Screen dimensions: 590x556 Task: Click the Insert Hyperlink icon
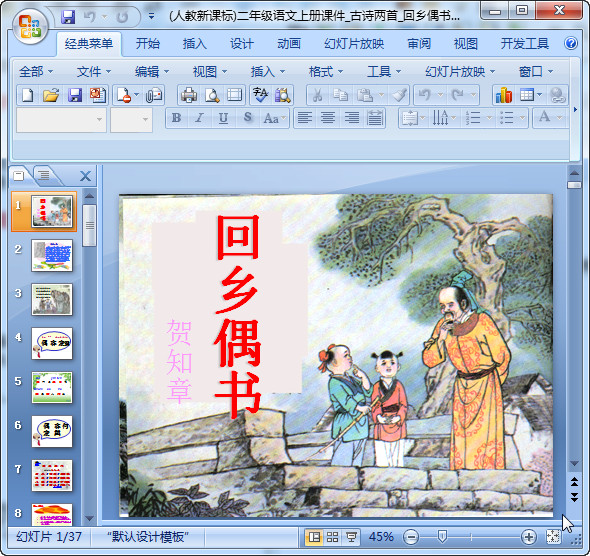coord(557,95)
